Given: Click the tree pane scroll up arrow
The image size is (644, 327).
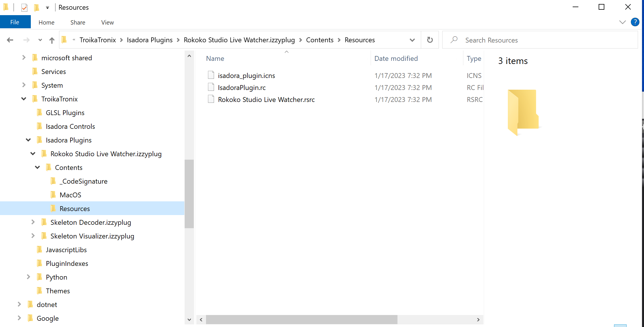Looking at the screenshot, I should pos(189,56).
